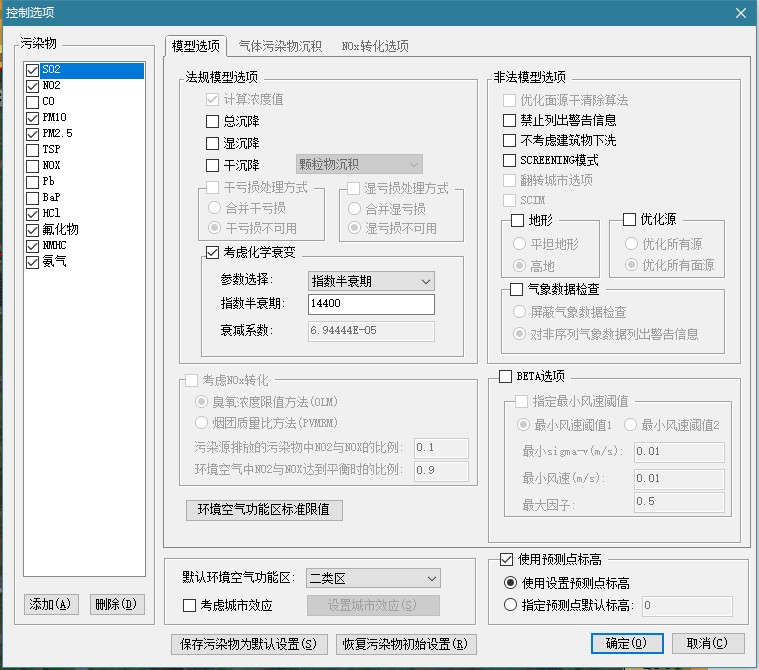Viewport: 759px width, 670px height.
Task: Open the 参数选择 dropdown
Action: tap(372, 281)
